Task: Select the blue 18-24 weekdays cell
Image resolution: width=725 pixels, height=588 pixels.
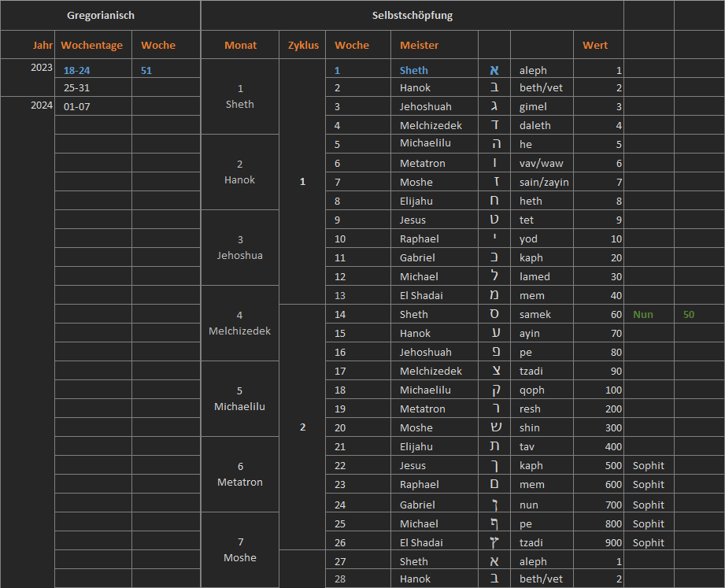Action: point(93,68)
